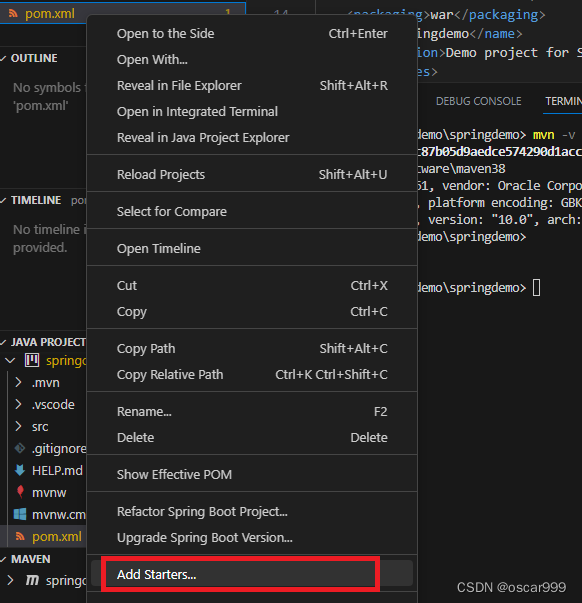Select Add Starters...
Image resolution: width=582 pixels, height=603 pixels.
(x=252, y=575)
